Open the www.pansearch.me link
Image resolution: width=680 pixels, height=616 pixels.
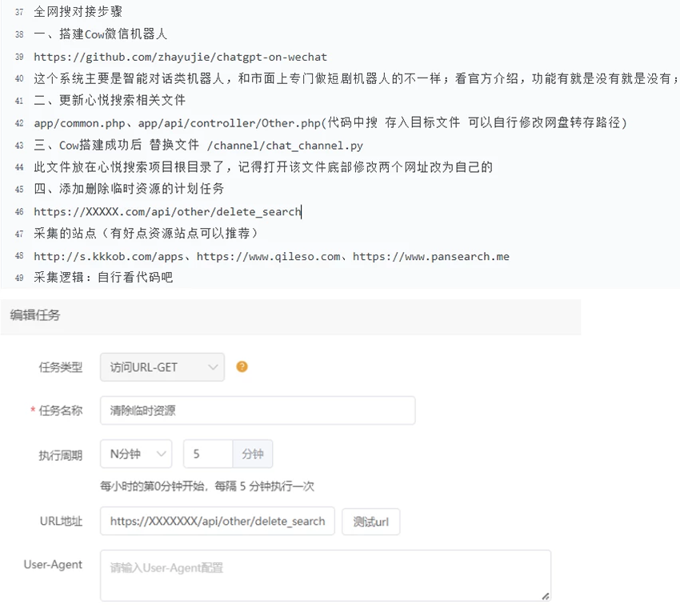pyautogui.click(x=430, y=257)
